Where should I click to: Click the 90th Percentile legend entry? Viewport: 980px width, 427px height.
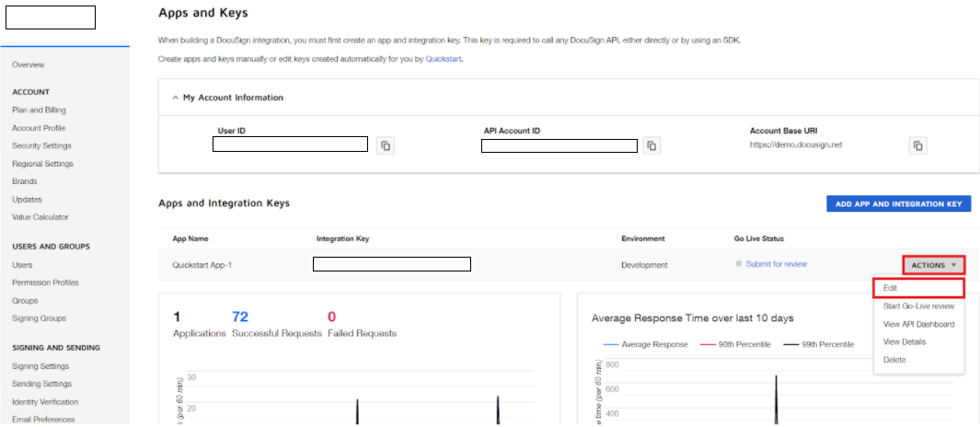[x=735, y=344]
